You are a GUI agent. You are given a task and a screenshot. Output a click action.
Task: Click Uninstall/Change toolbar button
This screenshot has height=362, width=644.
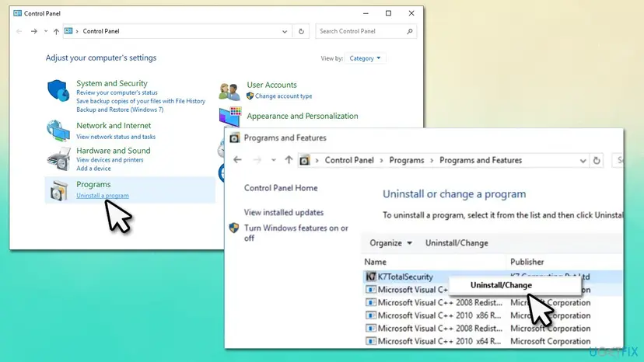pyautogui.click(x=457, y=243)
